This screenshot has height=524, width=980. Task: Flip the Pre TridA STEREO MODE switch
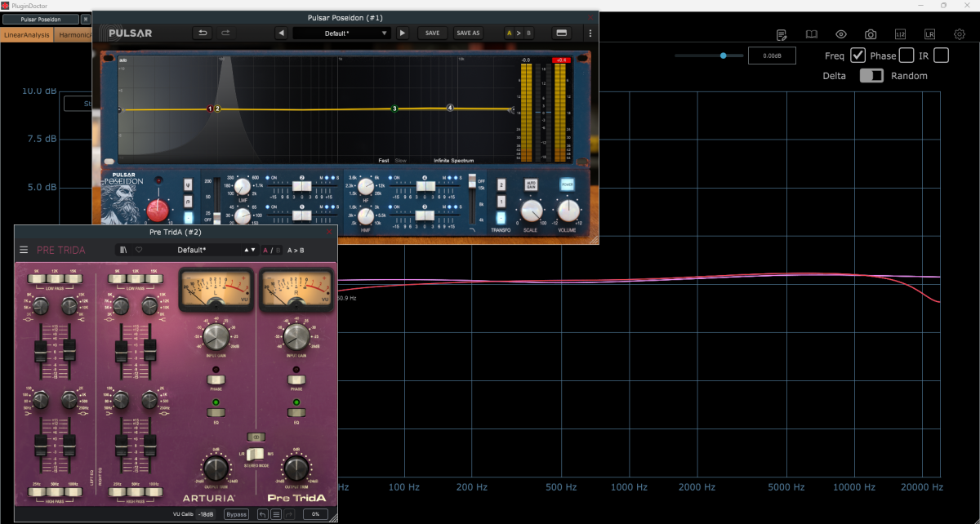255,453
